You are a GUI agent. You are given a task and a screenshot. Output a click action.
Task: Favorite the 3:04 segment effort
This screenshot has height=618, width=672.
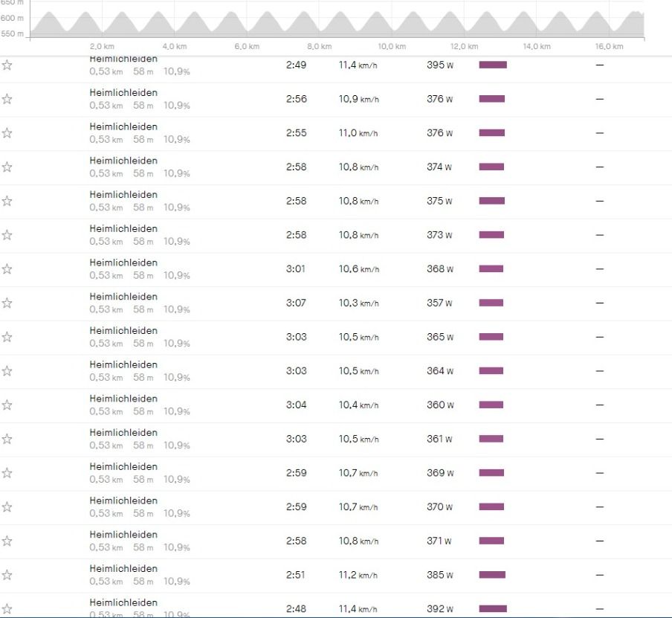click(x=7, y=405)
